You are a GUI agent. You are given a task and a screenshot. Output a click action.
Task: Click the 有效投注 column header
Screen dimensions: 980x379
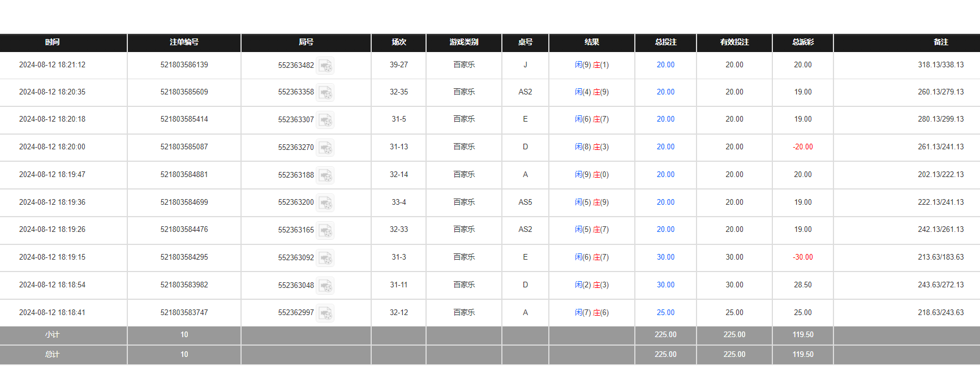[734, 42]
